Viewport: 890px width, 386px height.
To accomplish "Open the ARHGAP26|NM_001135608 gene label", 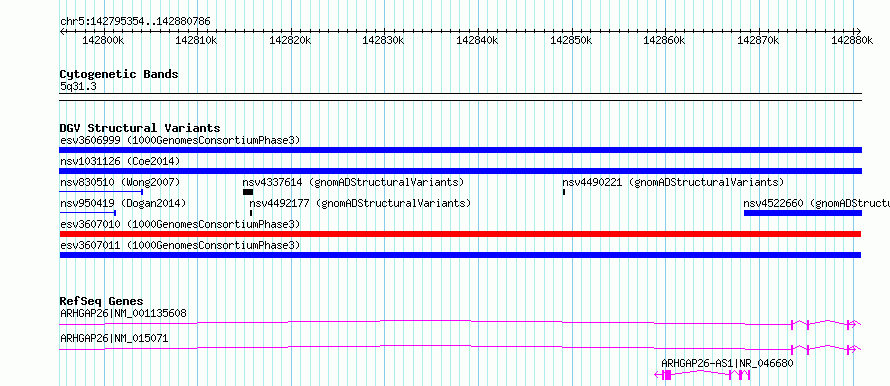I will [123, 313].
